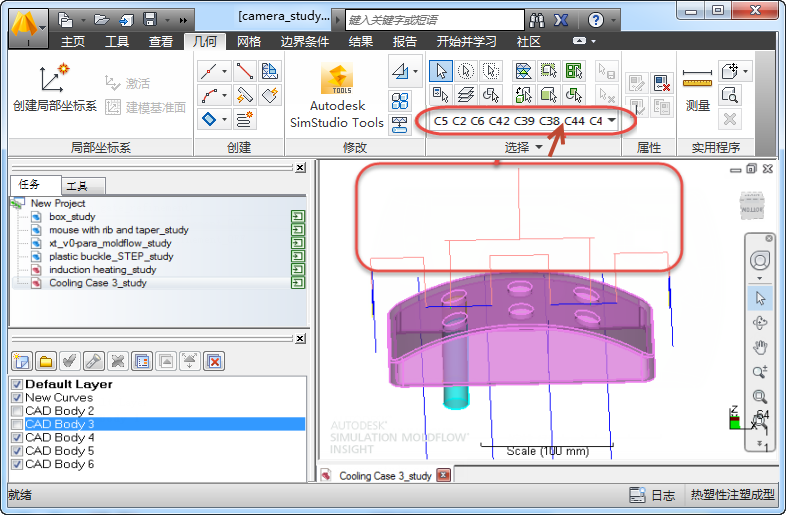This screenshot has height=515, width=786.
Task: Click the layer display properties icon
Action: [142, 361]
